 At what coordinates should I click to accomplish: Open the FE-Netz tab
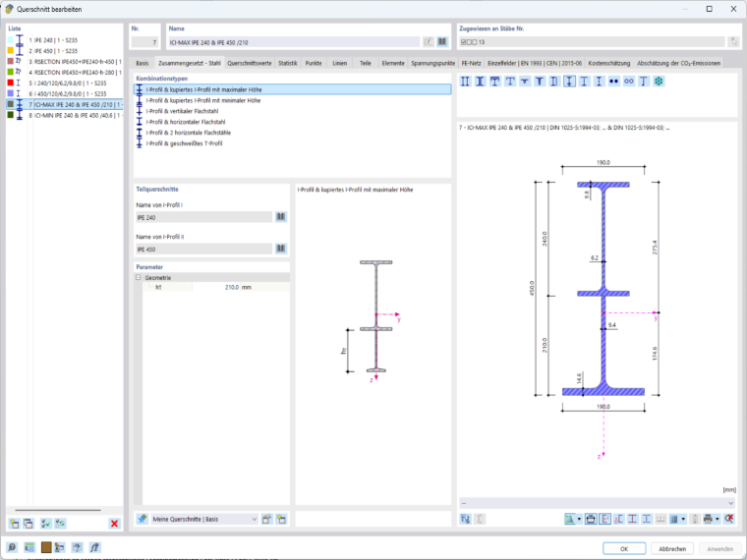(x=471, y=63)
